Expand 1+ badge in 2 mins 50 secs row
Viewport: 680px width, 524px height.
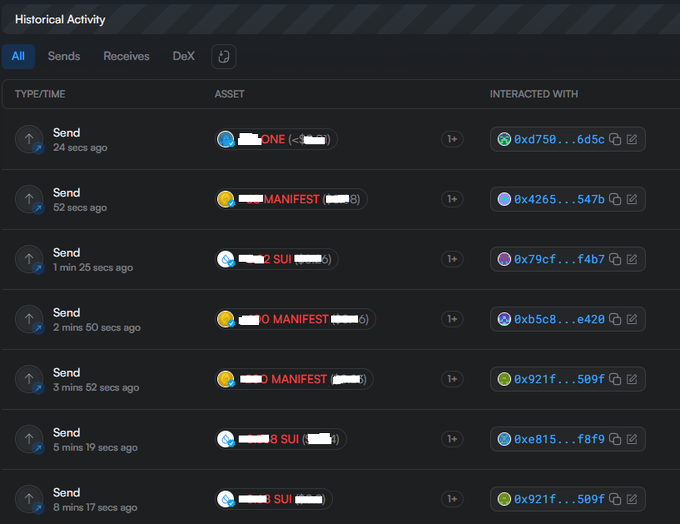[x=452, y=319]
